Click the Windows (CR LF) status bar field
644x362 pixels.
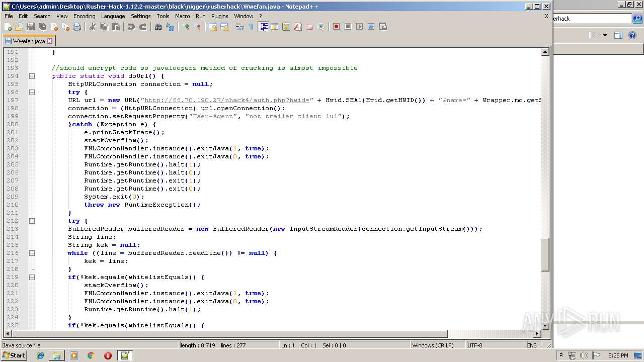tap(438, 345)
